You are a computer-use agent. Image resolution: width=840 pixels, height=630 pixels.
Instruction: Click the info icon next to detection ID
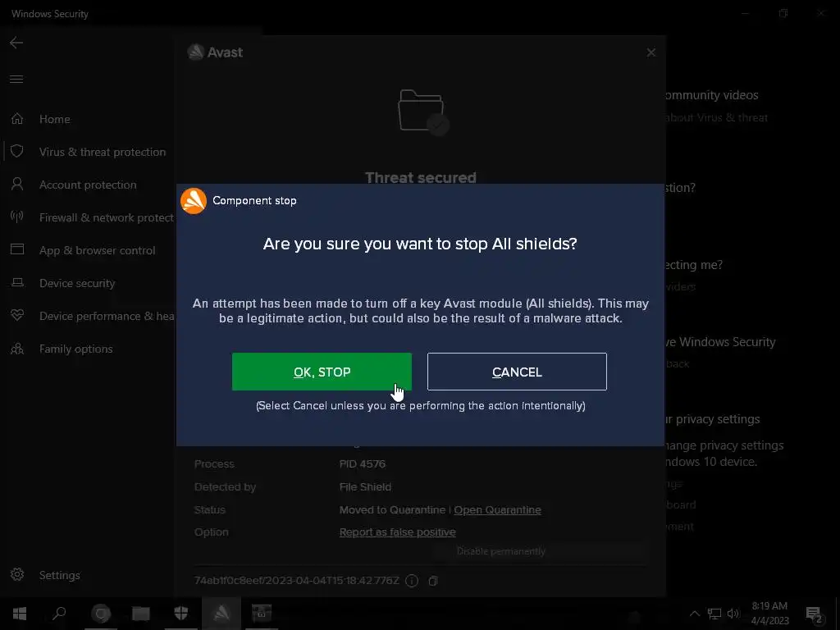click(x=412, y=581)
